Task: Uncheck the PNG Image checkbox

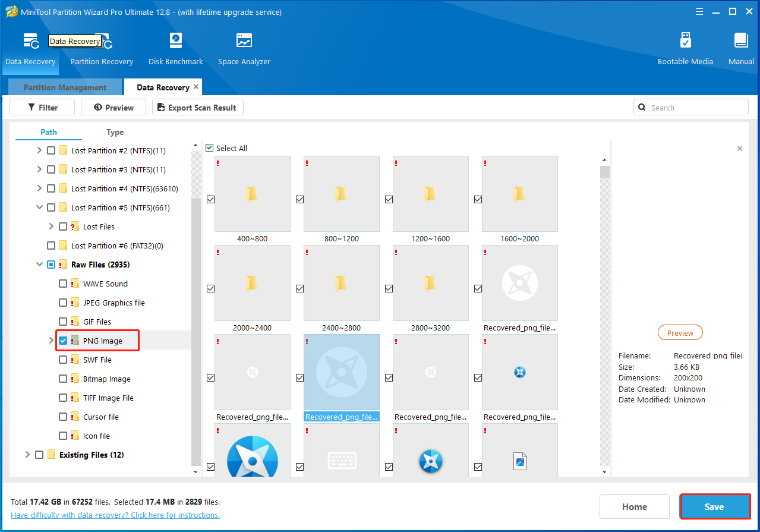Action: pos(63,341)
